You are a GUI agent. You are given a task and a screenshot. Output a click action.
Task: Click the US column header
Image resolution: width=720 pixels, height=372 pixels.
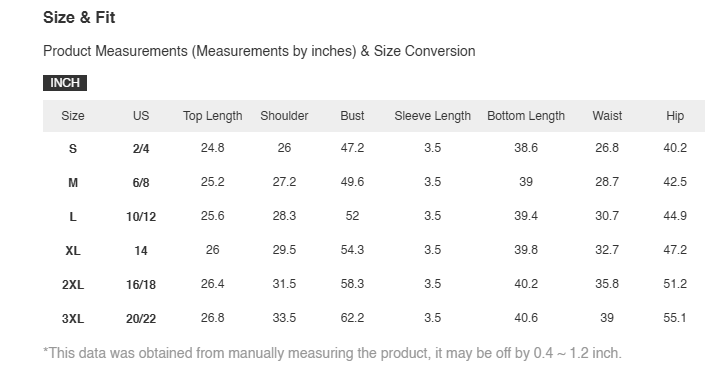coord(141,116)
